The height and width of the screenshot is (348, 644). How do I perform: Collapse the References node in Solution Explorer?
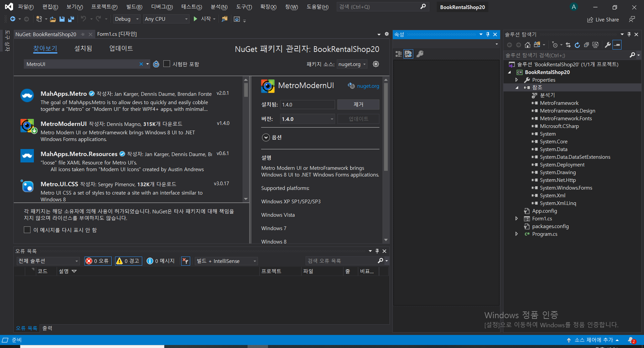click(x=517, y=87)
